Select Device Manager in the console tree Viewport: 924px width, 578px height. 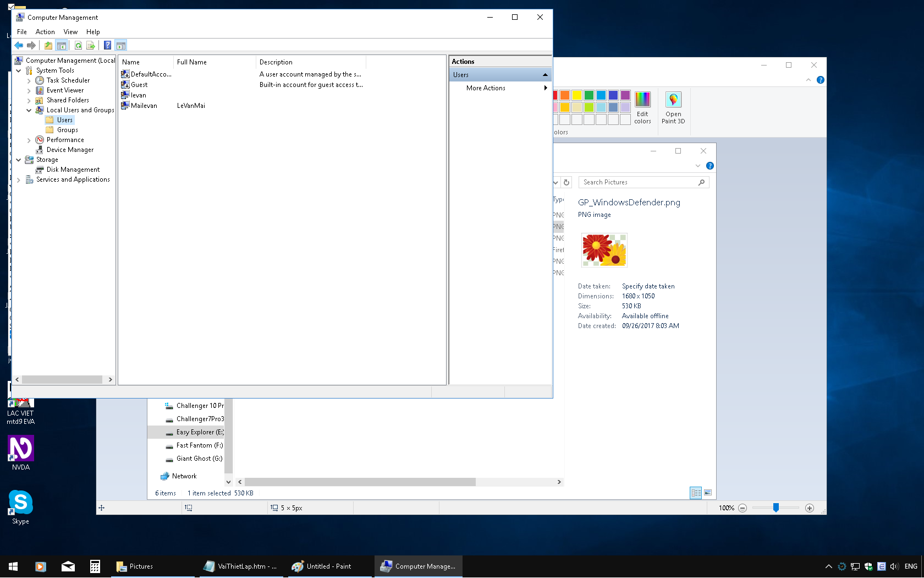point(71,149)
